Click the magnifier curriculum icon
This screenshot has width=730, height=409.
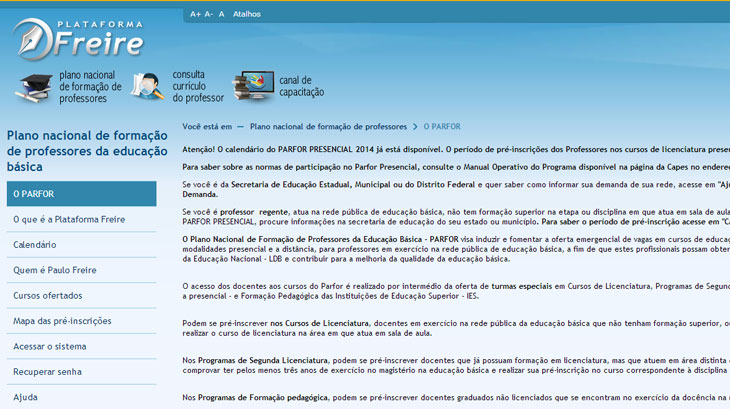[x=148, y=87]
